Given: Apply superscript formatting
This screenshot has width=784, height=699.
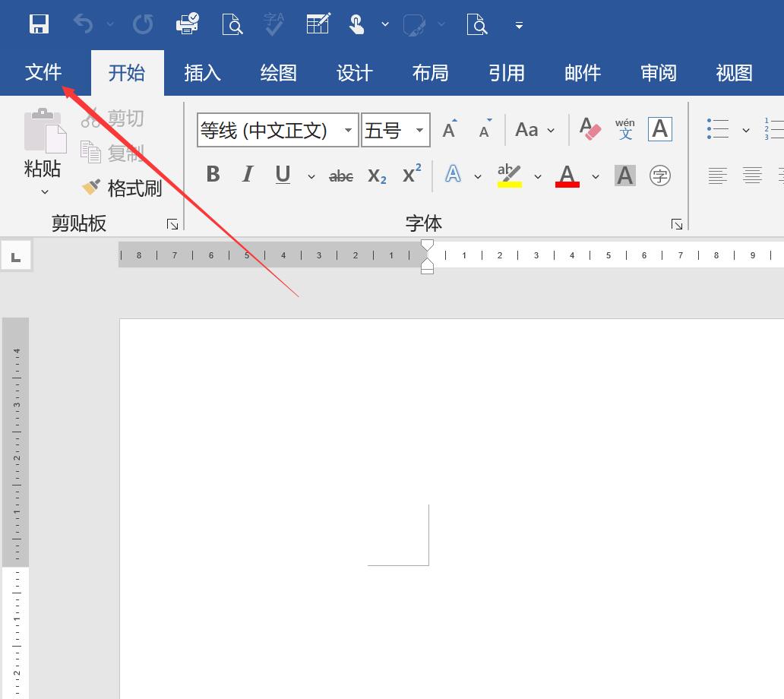Looking at the screenshot, I should 411,176.
